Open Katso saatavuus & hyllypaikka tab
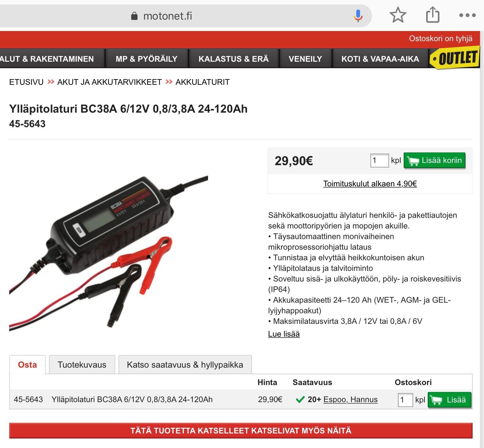This screenshot has width=484, height=448. pyautogui.click(x=185, y=365)
